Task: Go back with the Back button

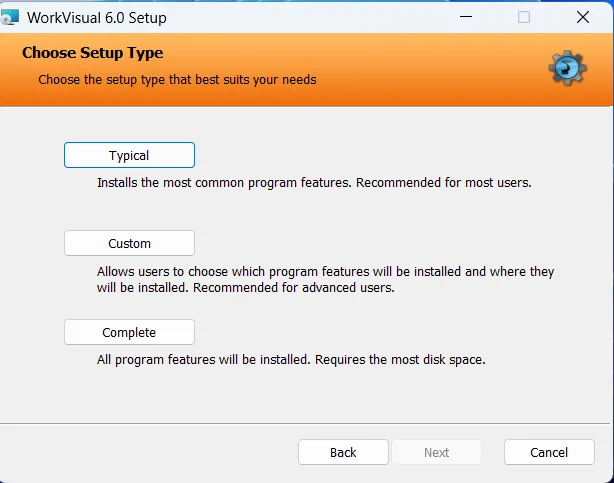Action: pyautogui.click(x=343, y=452)
